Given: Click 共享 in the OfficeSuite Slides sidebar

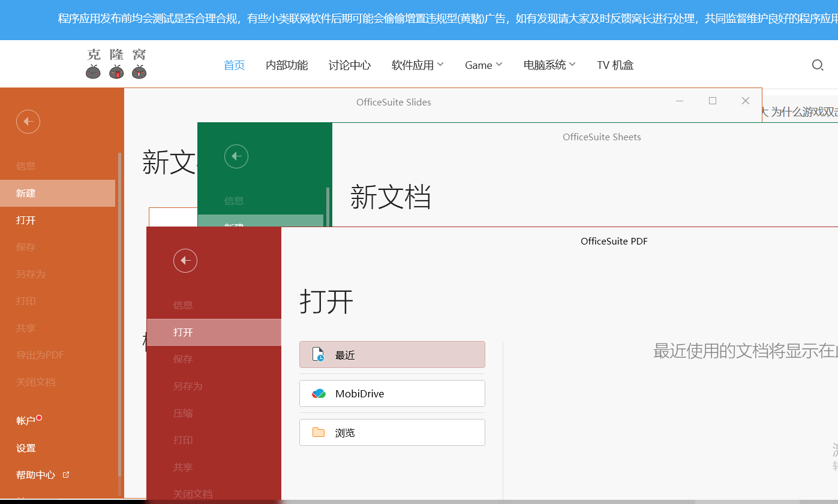Looking at the screenshot, I should 26,328.
